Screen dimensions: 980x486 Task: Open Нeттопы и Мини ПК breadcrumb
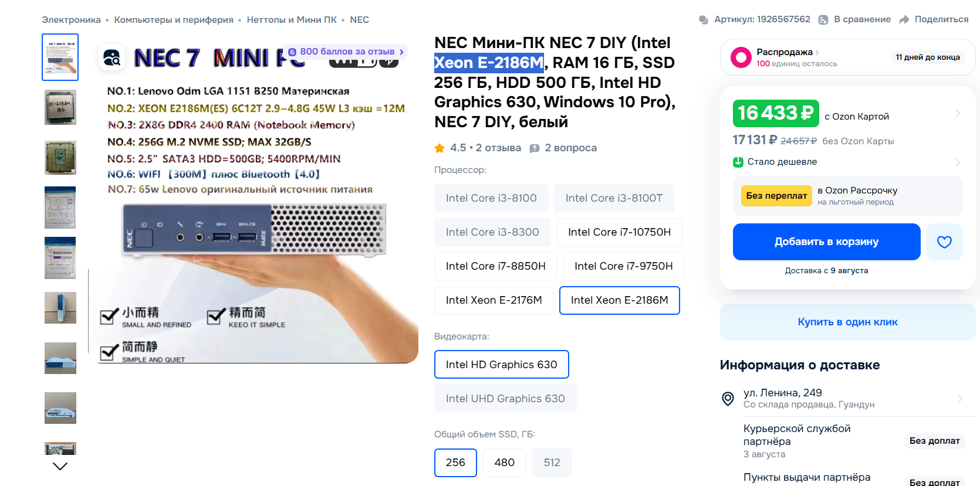coord(292,19)
